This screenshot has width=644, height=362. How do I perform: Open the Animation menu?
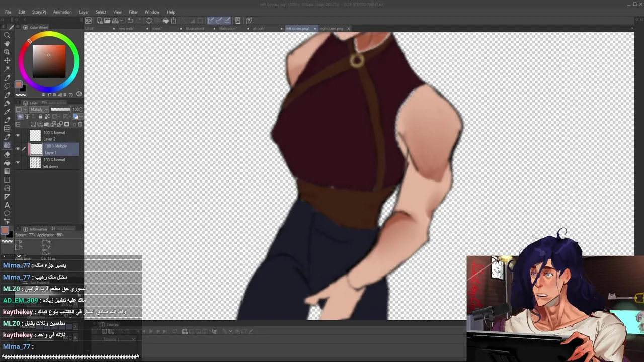click(x=62, y=12)
